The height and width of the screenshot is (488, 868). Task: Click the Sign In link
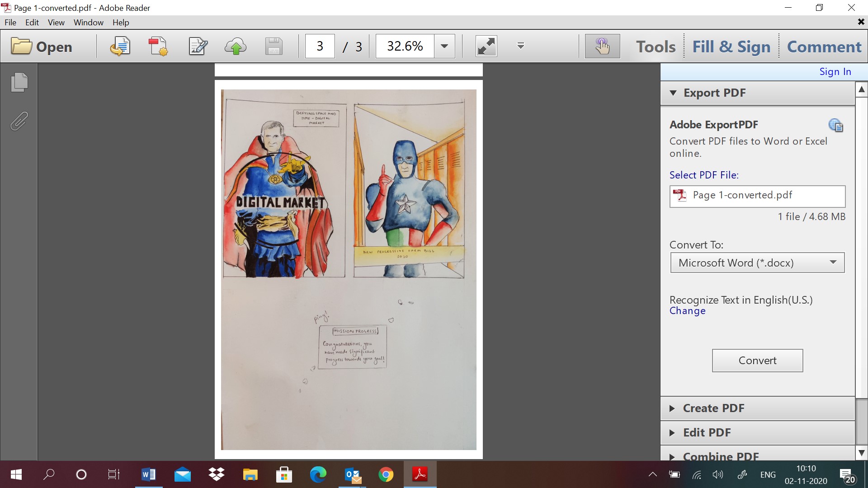(x=835, y=72)
